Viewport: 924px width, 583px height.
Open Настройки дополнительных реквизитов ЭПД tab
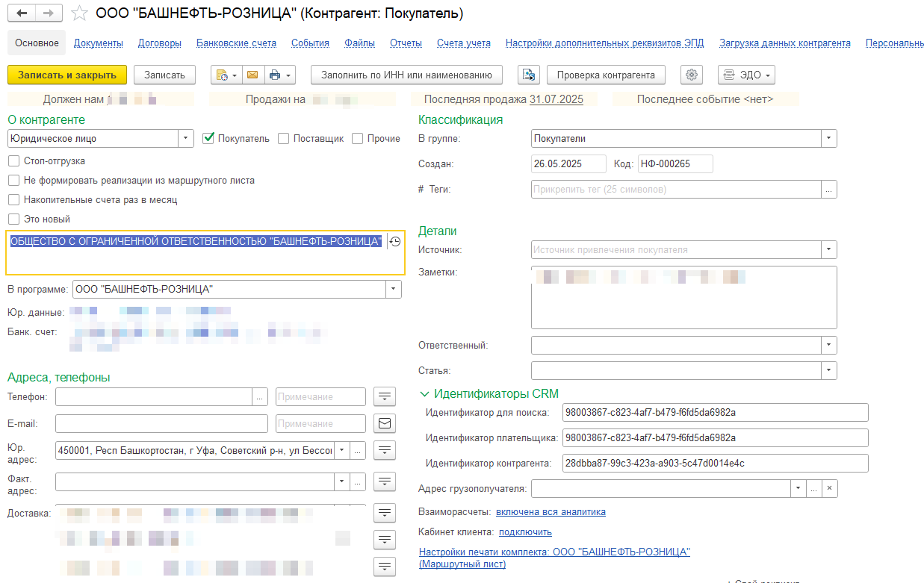pos(605,43)
